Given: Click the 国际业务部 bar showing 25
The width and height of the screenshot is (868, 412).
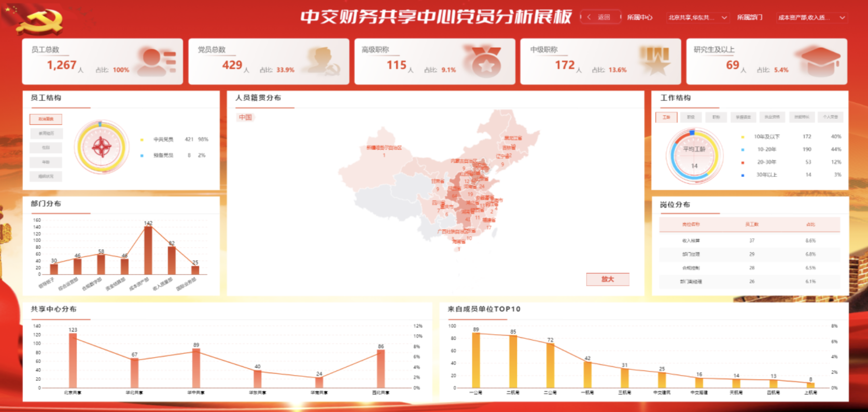Looking at the screenshot, I should 195,270.
